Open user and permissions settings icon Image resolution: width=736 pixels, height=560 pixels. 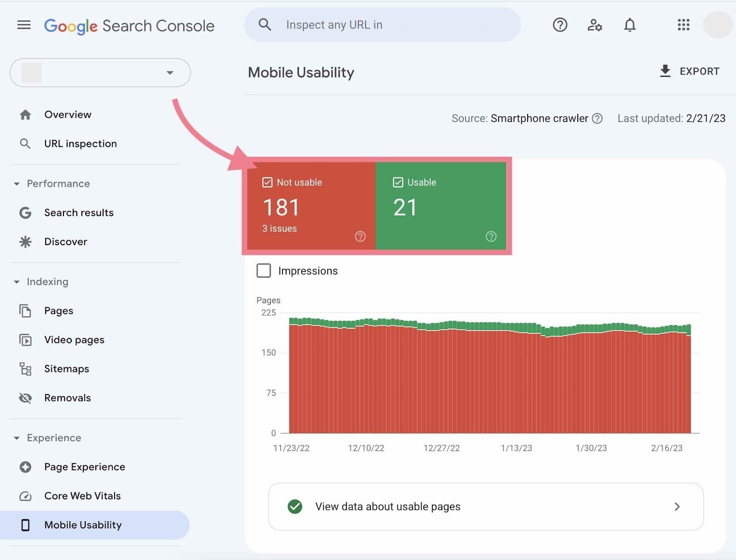594,25
